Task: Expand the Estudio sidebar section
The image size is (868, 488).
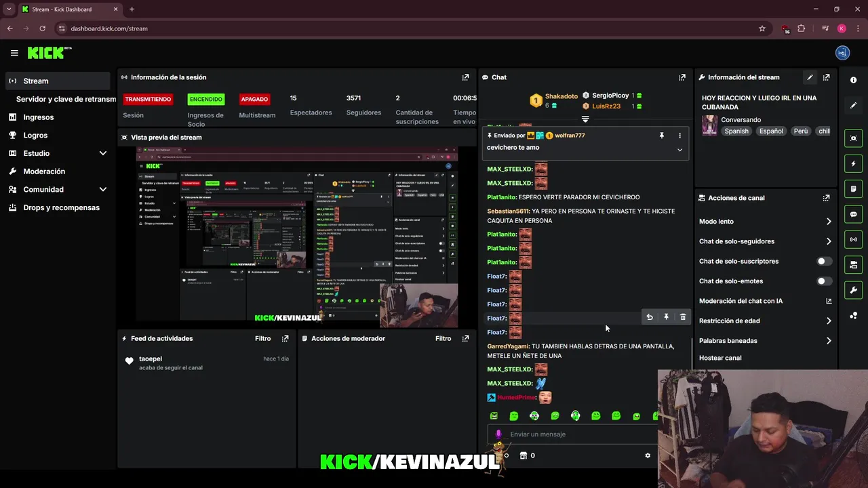Action: point(103,153)
